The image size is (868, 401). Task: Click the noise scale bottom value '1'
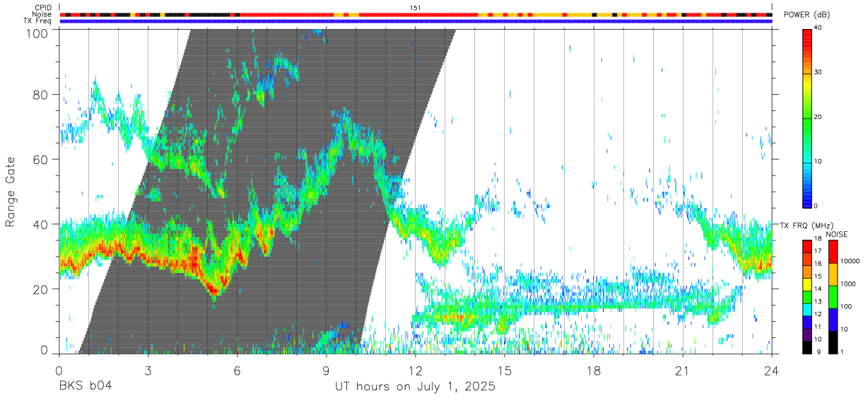842,351
